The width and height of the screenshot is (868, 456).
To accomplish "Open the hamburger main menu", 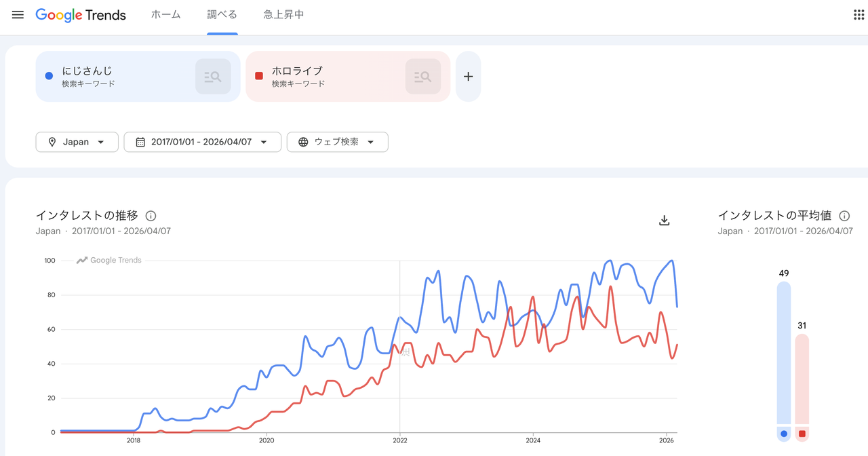I will 18,15.
